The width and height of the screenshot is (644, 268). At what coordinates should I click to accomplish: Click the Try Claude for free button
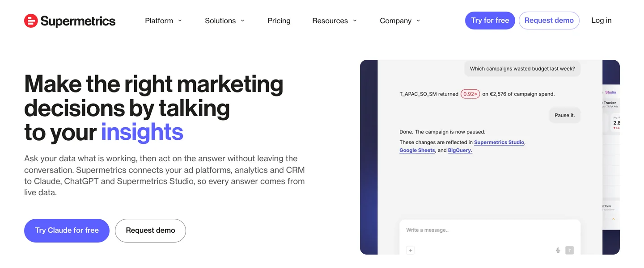[67, 230]
